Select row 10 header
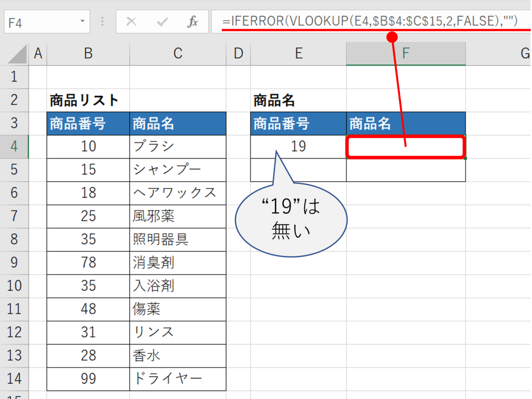 (14, 285)
